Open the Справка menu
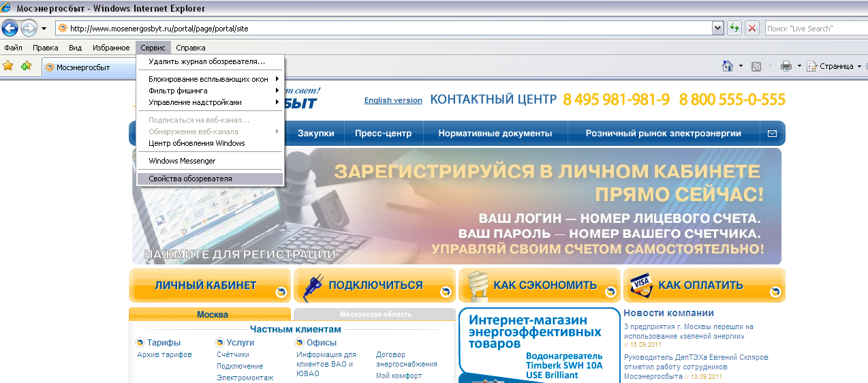 (190, 48)
